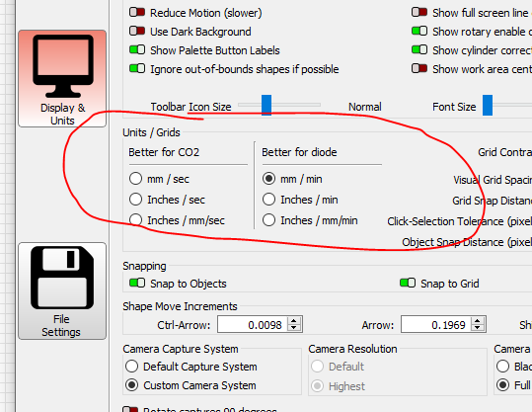Click the Ctrl-Arrow value input field
This screenshot has height=412, width=532.
pos(253,324)
